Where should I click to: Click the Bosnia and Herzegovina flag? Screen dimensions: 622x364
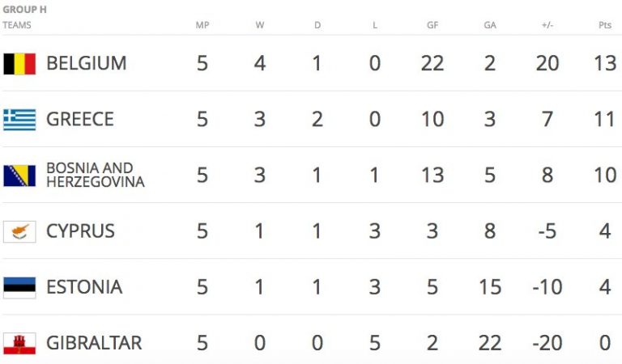tap(19, 176)
